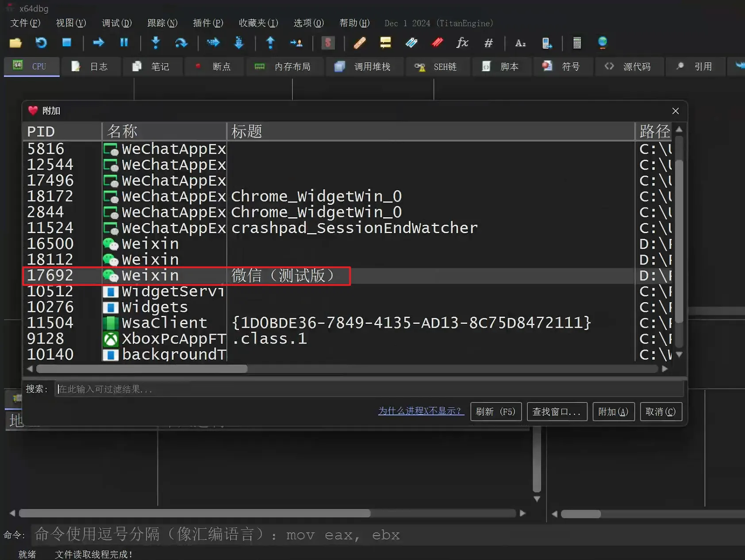This screenshot has height=560, width=745.
Task: Click the 附加(A) button
Action: point(614,412)
